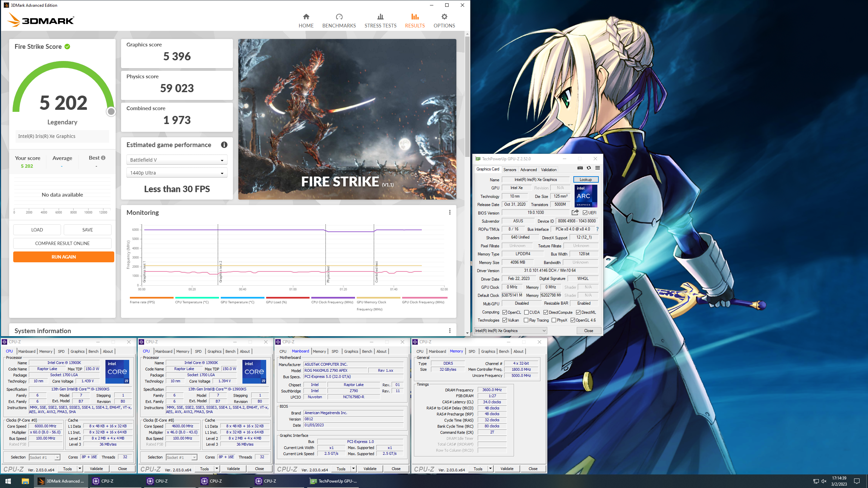
Task: Toggle the DirectCompute checkbox in GPU-Z
Action: [x=546, y=312]
